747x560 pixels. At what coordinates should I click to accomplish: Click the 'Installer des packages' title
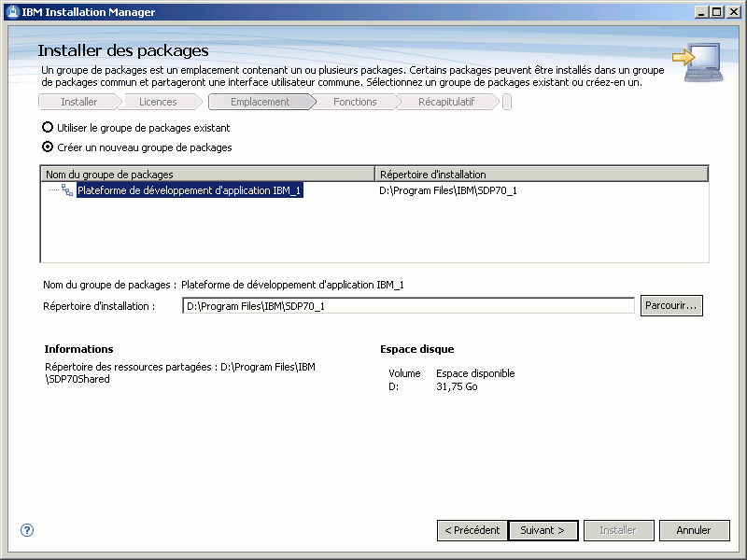point(123,50)
